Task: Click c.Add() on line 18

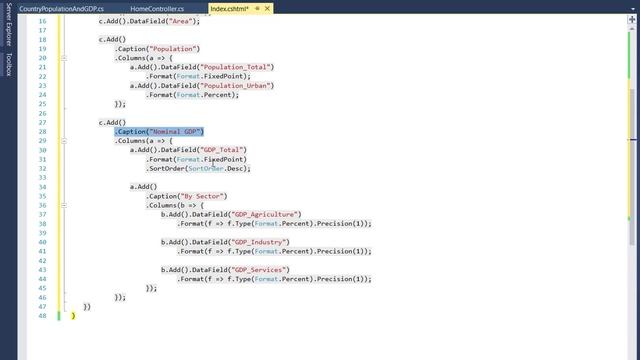Action: point(112,40)
